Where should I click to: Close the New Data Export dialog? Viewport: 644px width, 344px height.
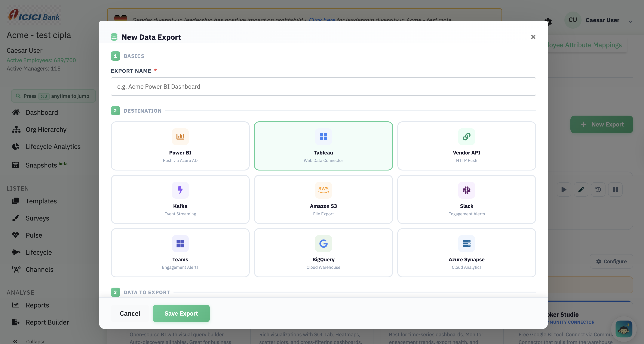[x=533, y=37]
